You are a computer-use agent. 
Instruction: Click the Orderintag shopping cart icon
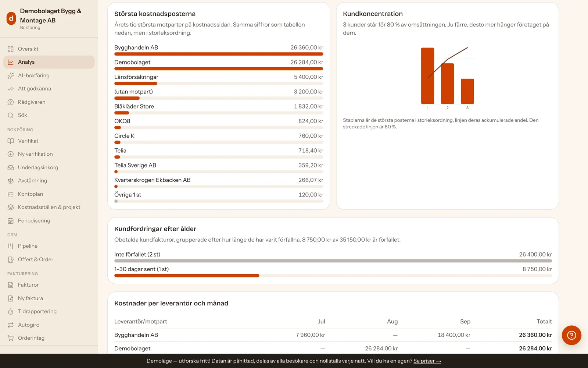(x=11, y=338)
